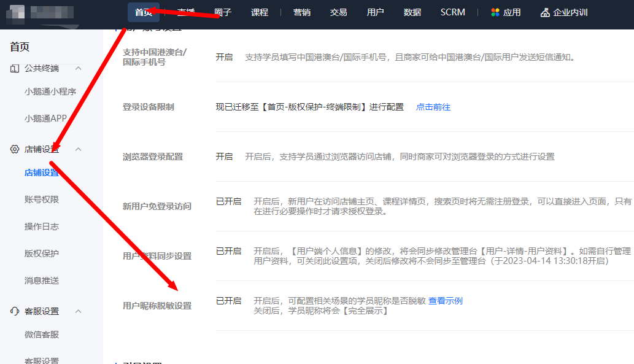This screenshot has height=364, width=634.
Task: Click the 用户昵称脱敏设置 setting label
Action: click(x=157, y=306)
